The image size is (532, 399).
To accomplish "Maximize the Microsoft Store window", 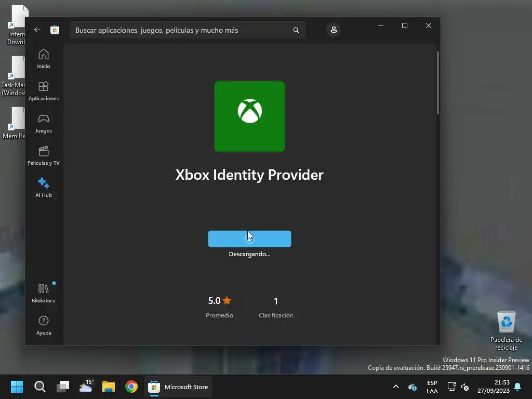I will coord(404,25).
